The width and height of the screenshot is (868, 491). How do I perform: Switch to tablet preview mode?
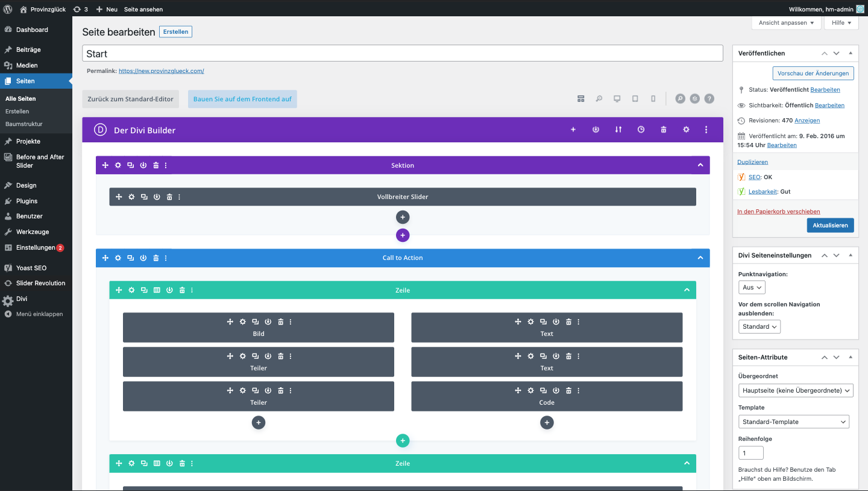635,99
